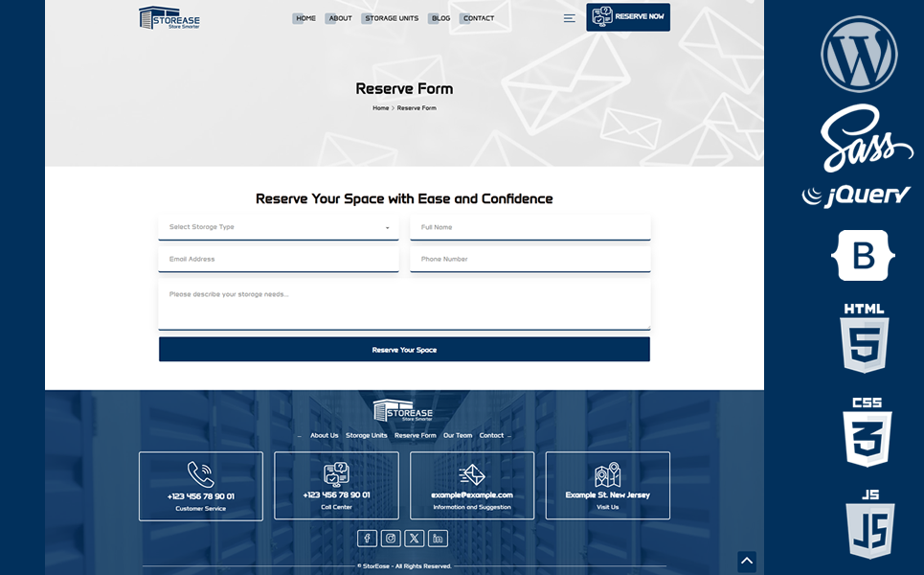Open the hamburger menu icon in header
924x575 pixels.
(x=569, y=18)
